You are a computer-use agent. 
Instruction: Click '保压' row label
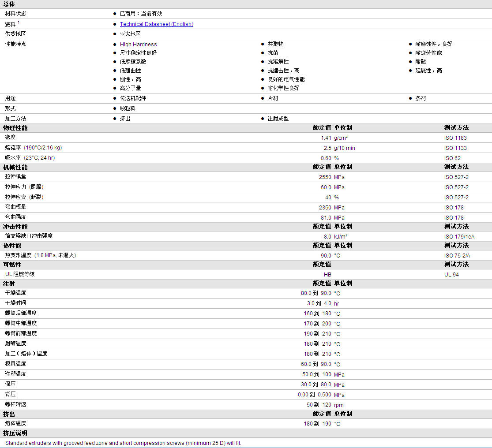10,384
